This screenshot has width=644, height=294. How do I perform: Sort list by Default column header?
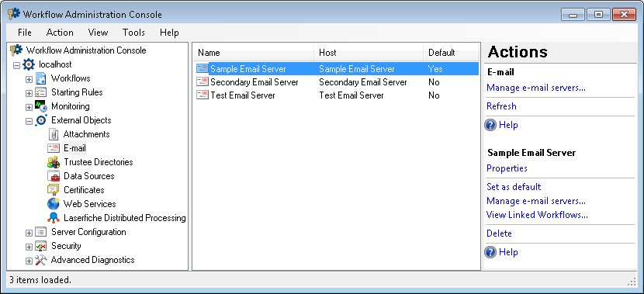[451, 53]
